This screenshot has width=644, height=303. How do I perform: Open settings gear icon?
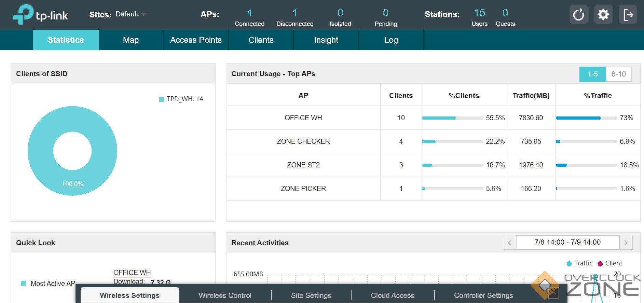(x=603, y=14)
